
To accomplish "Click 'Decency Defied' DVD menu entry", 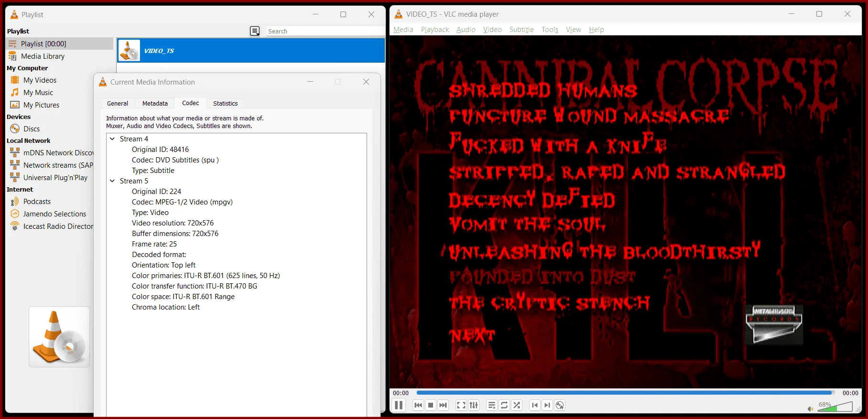I will click(x=532, y=199).
